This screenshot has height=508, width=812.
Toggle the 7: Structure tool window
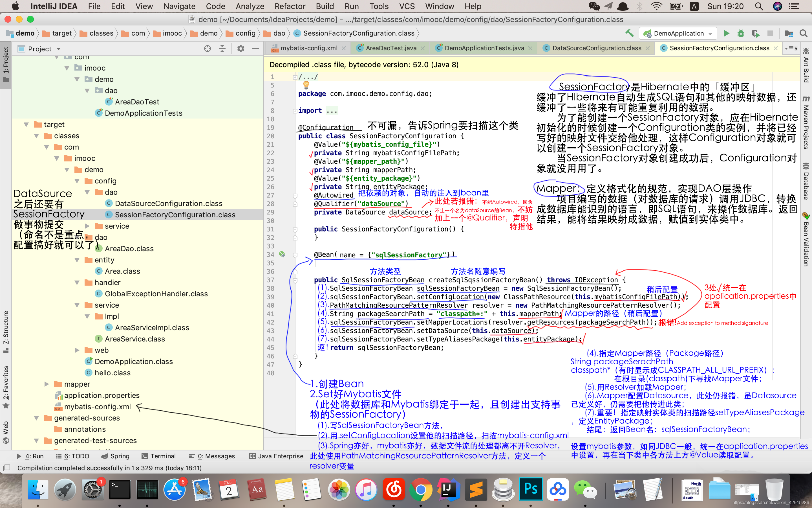[x=6, y=332]
